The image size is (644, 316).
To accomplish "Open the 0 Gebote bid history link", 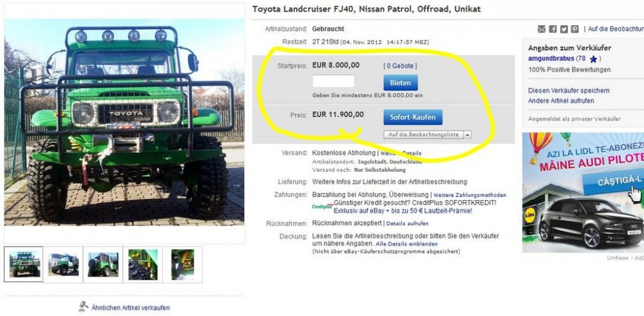I will (400, 66).
